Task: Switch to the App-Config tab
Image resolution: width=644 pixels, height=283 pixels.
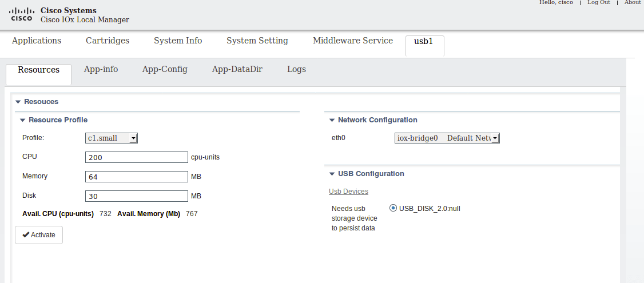Action: coord(165,69)
